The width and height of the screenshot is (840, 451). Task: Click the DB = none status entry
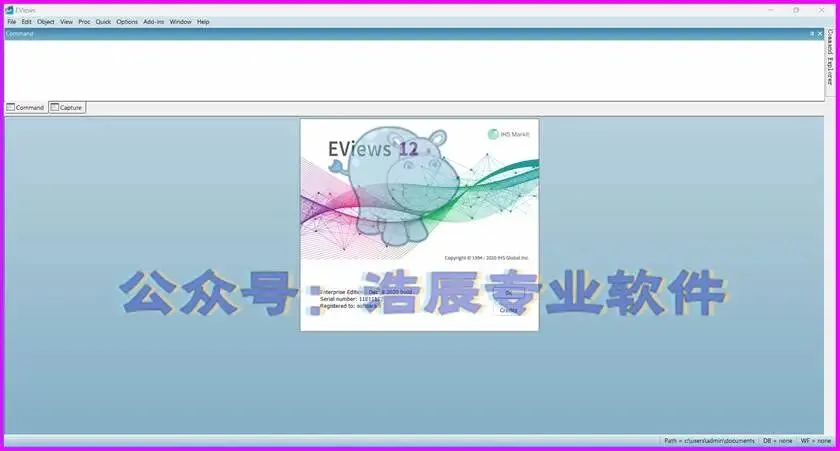tap(777, 441)
